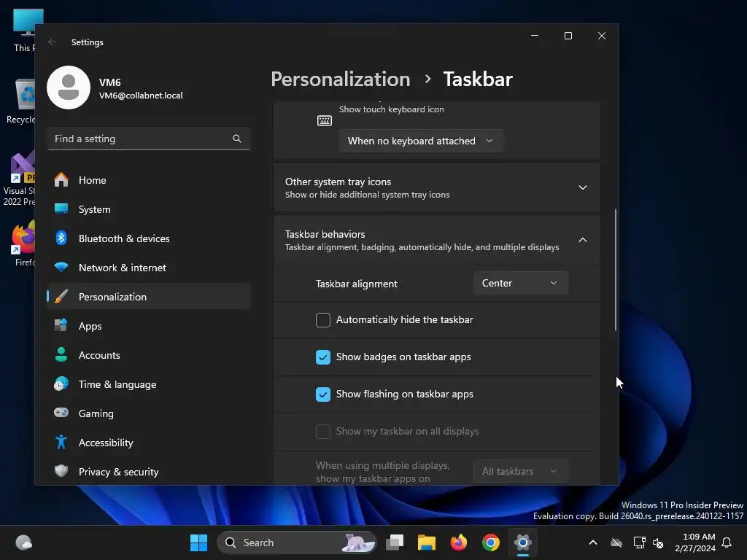Open the touch keyboard visibility dropdown

[421, 141]
